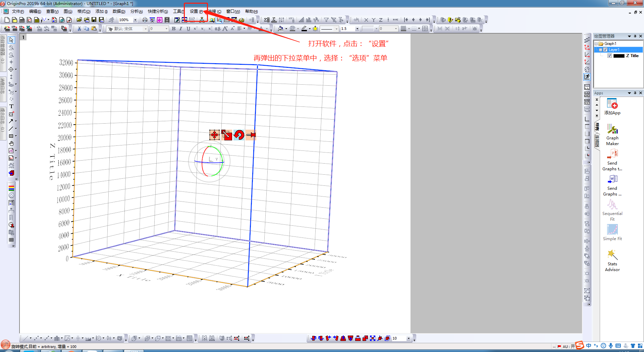The image size is (644, 352).
Task: Toggle the Z Title plot checkbox
Action: pos(609,56)
